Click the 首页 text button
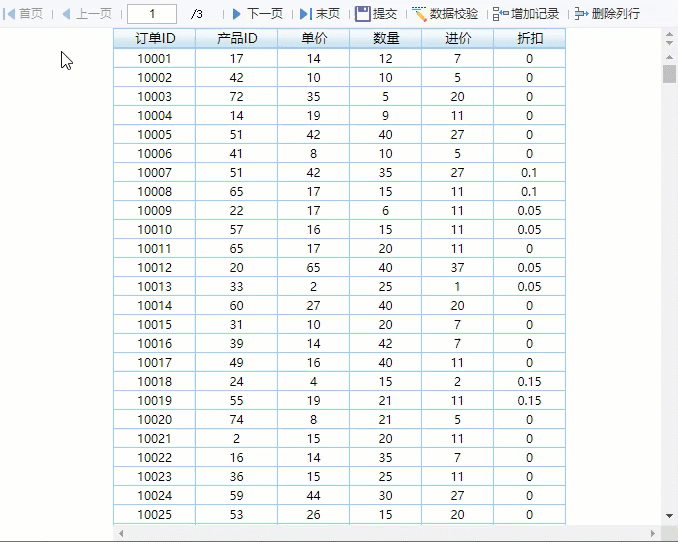 [x=31, y=14]
